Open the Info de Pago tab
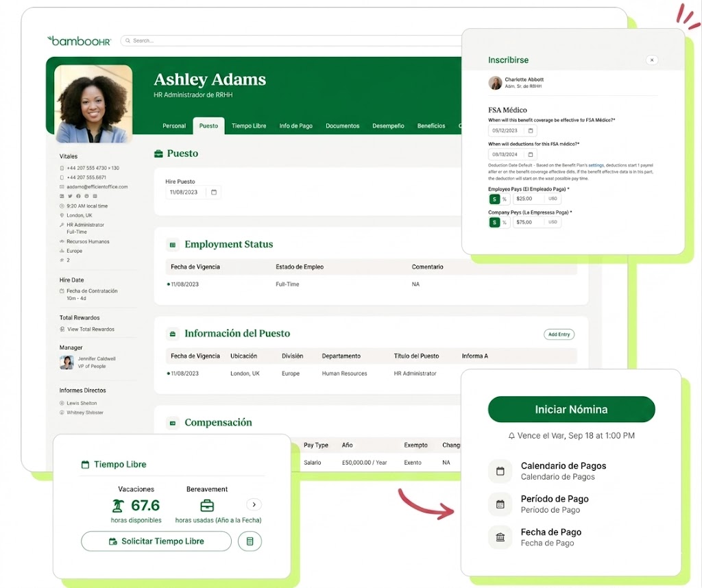 pyautogui.click(x=296, y=125)
